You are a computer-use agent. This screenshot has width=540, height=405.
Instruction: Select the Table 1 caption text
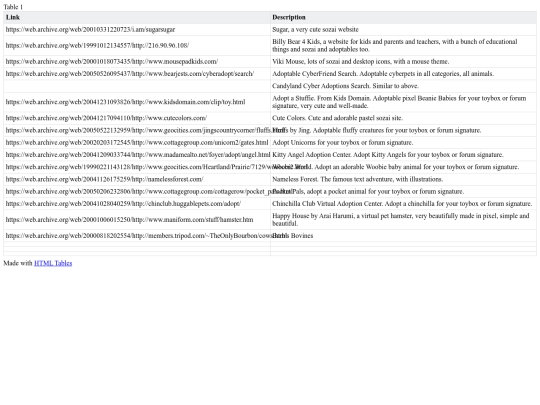pyautogui.click(x=13, y=7)
